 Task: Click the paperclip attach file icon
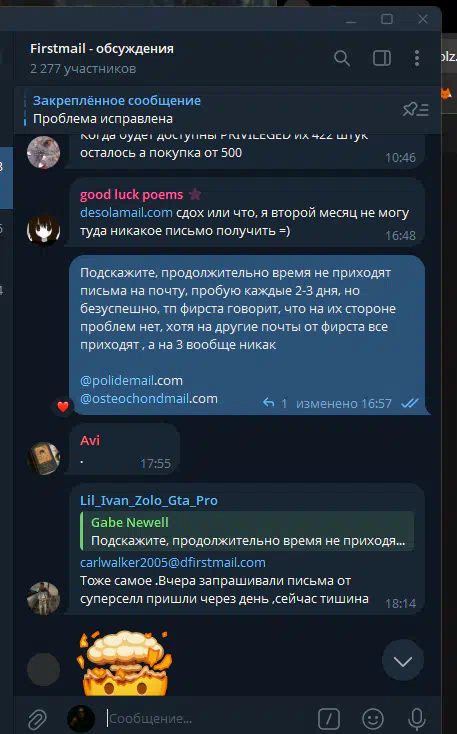click(x=37, y=719)
